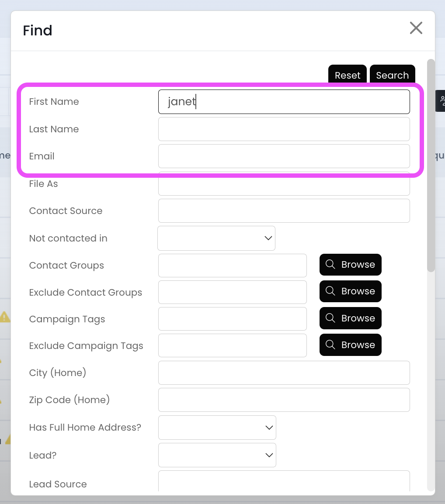
Task: Focus the First Name field
Action: tap(284, 102)
